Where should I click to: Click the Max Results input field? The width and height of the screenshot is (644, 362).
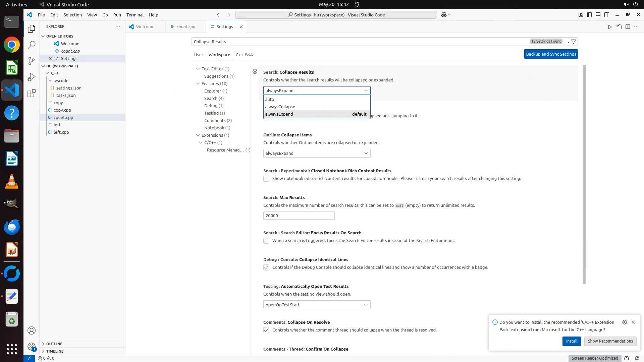click(x=299, y=216)
